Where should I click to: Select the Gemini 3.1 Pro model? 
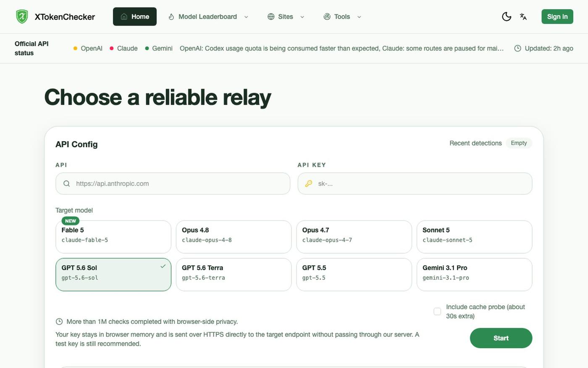point(475,275)
